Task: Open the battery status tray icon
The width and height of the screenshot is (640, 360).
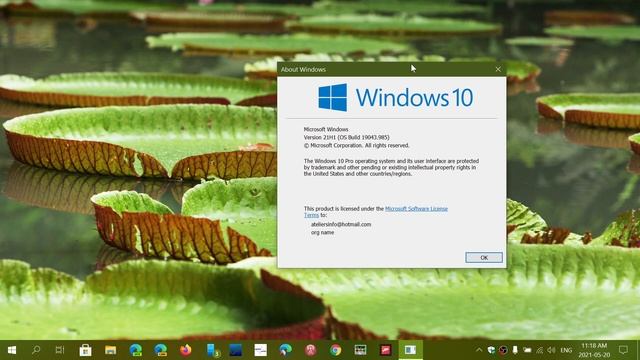Action: click(527, 350)
